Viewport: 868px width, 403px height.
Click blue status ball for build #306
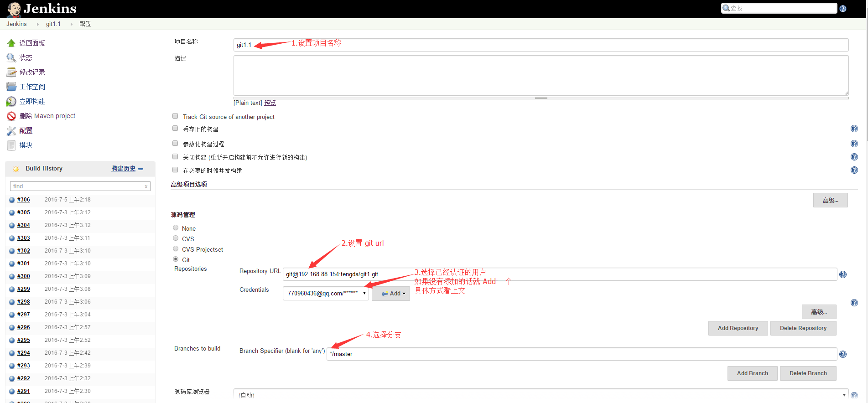coord(12,200)
